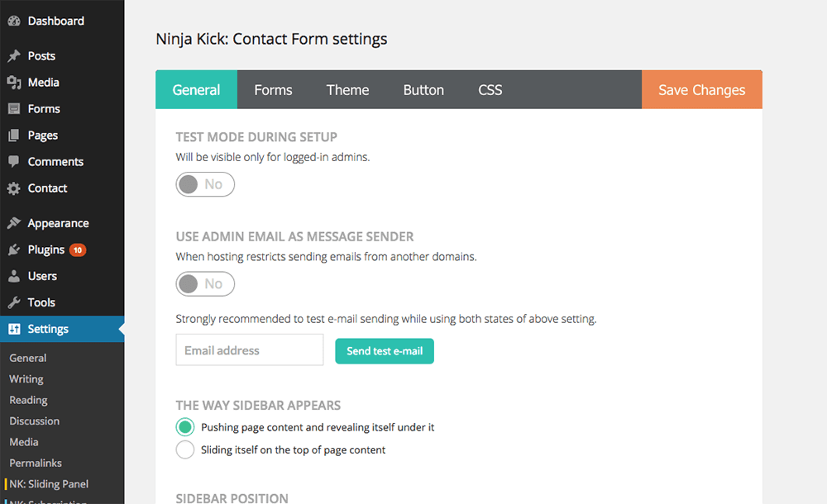Click the Users person icon
827x504 pixels.
coord(14,276)
